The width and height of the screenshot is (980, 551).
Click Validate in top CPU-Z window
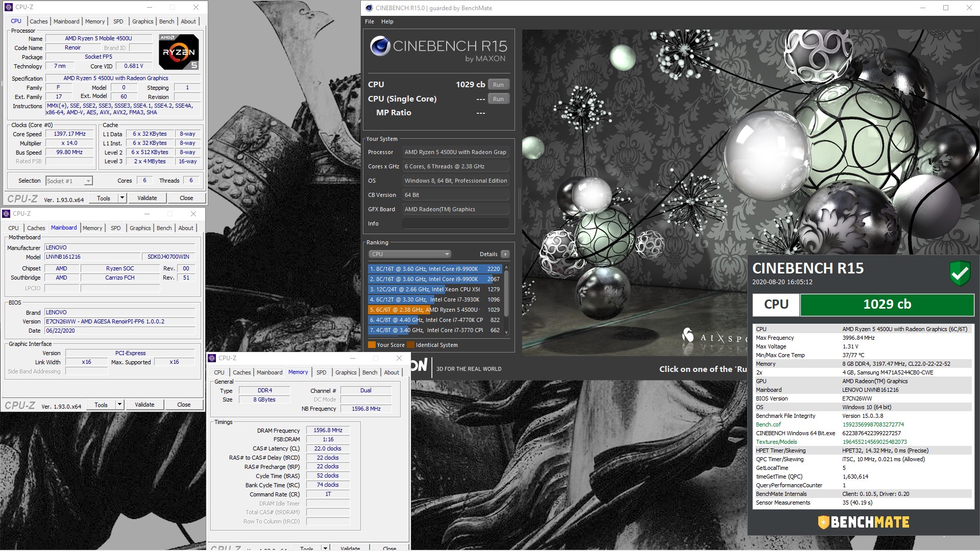point(147,198)
